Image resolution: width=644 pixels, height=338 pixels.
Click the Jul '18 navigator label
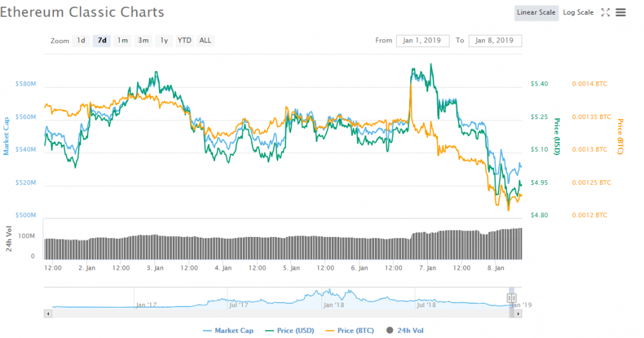click(426, 305)
